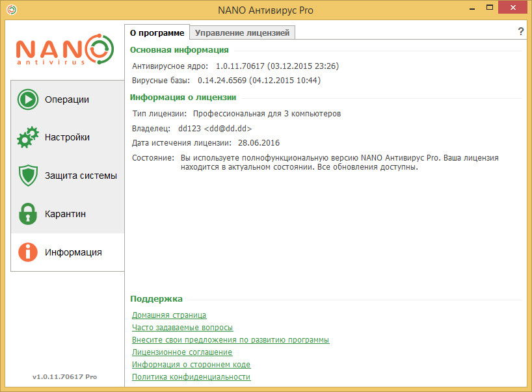Click the NANO antivirus logo

pos(65,49)
